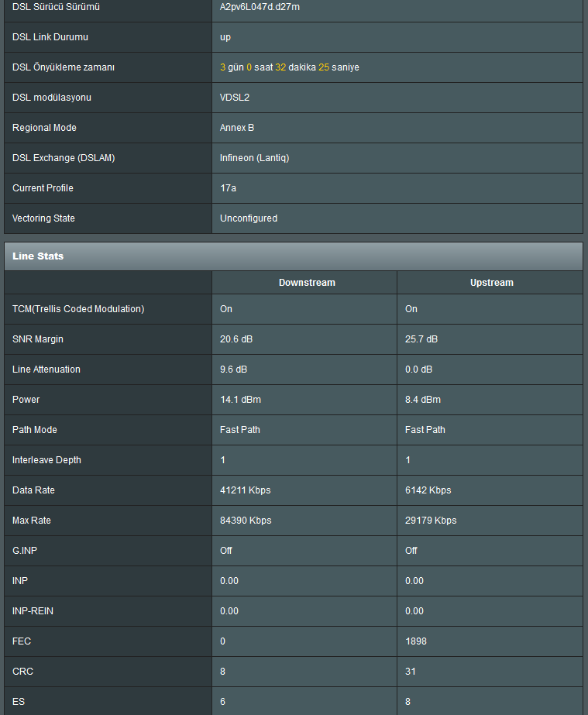Select the Downstream column header
Image resolution: width=588 pixels, height=715 pixels.
[307, 283]
